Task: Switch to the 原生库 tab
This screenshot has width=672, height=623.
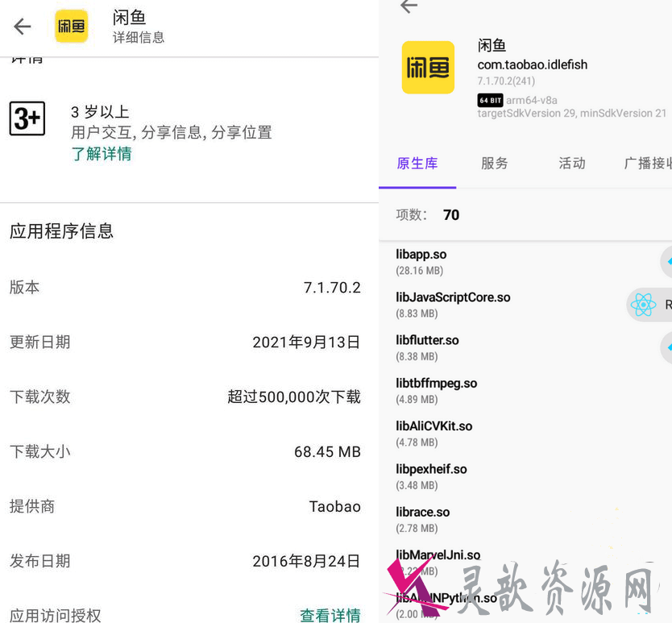Action: [x=417, y=164]
